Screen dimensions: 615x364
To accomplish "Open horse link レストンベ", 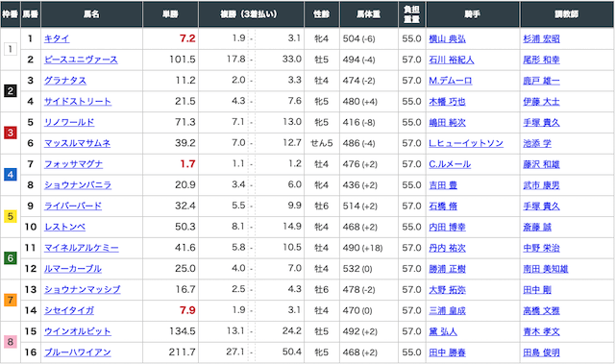I will [x=64, y=227].
